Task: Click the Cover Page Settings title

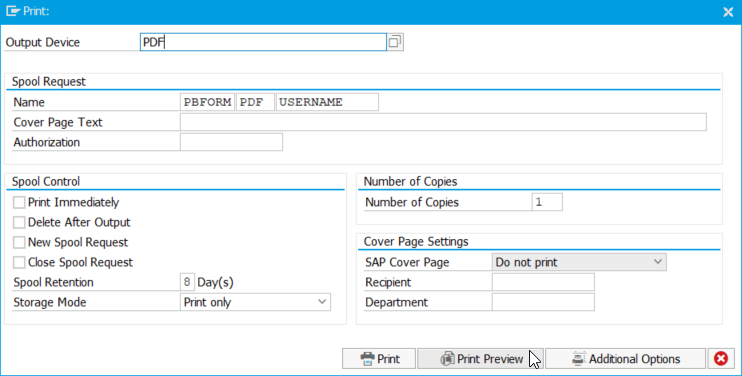Action: (x=416, y=242)
